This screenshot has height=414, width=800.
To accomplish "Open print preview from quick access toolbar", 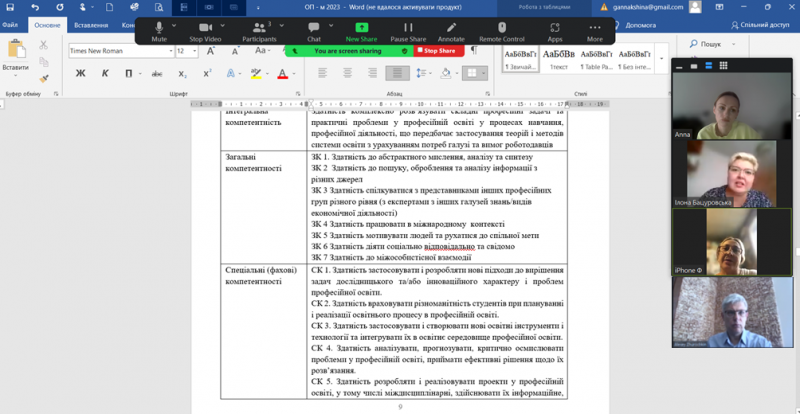I will click(159, 7).
